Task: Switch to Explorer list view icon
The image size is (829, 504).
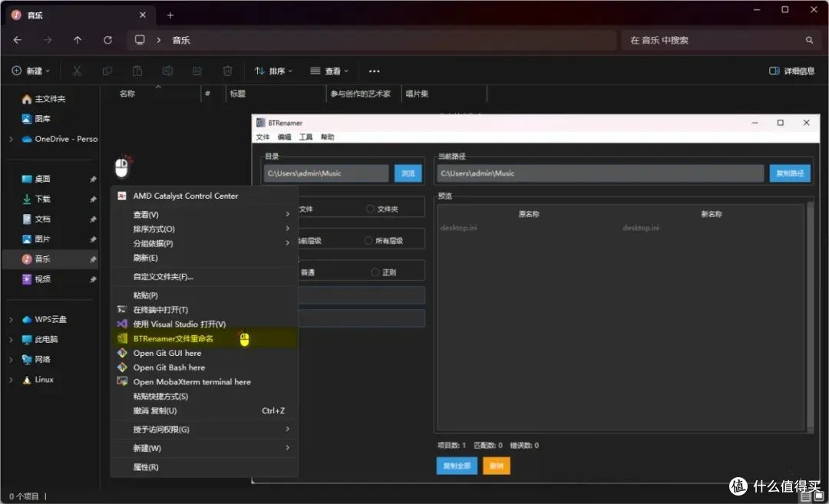Action: [806, 496]
